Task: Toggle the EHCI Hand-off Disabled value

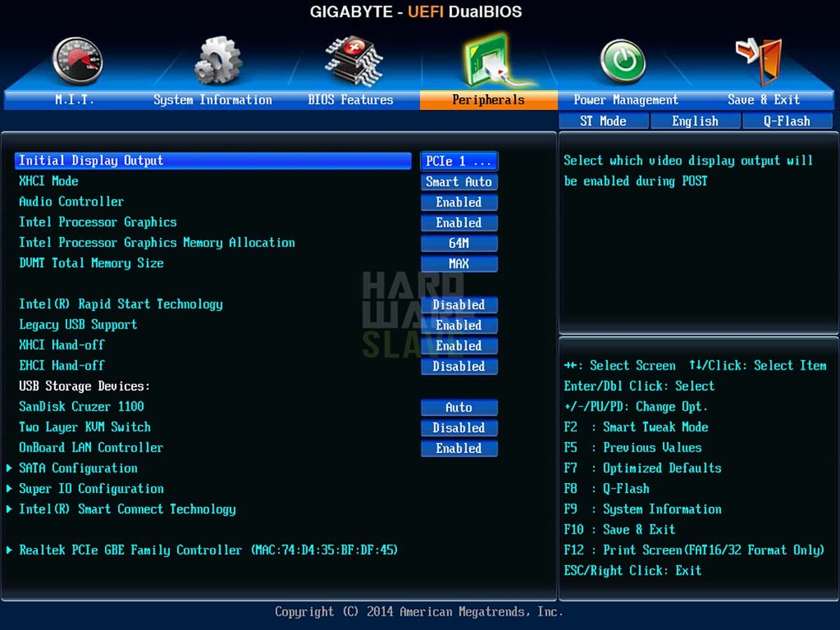Action: 459,367
